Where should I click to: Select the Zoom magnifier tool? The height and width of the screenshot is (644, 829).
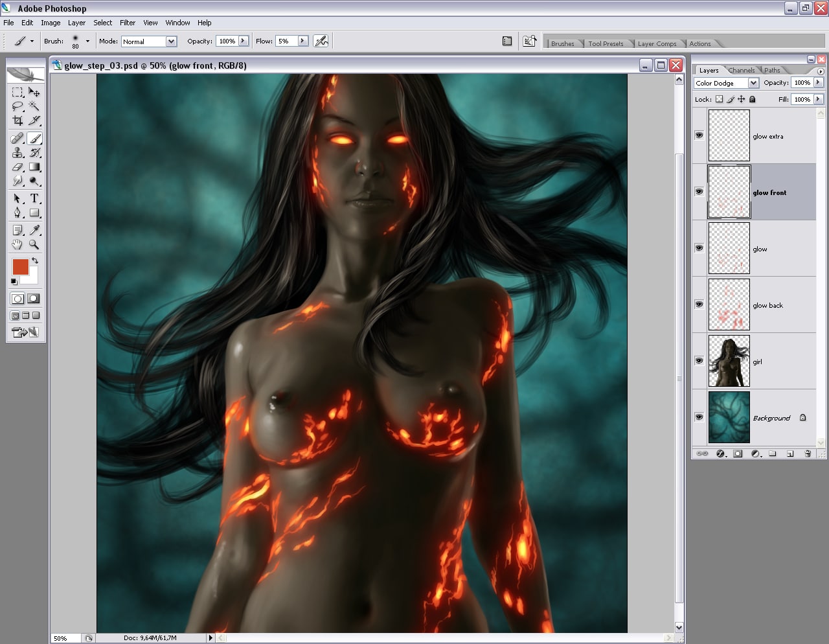coord(34,244)
